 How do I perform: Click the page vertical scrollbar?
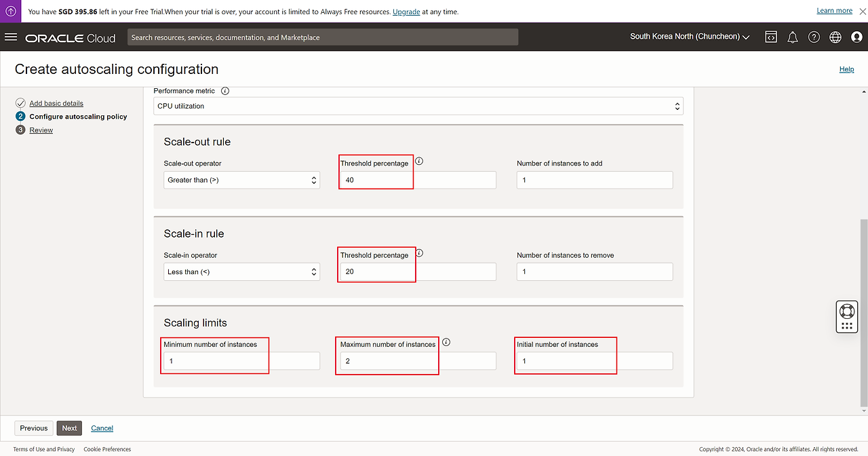coord(863,312)
